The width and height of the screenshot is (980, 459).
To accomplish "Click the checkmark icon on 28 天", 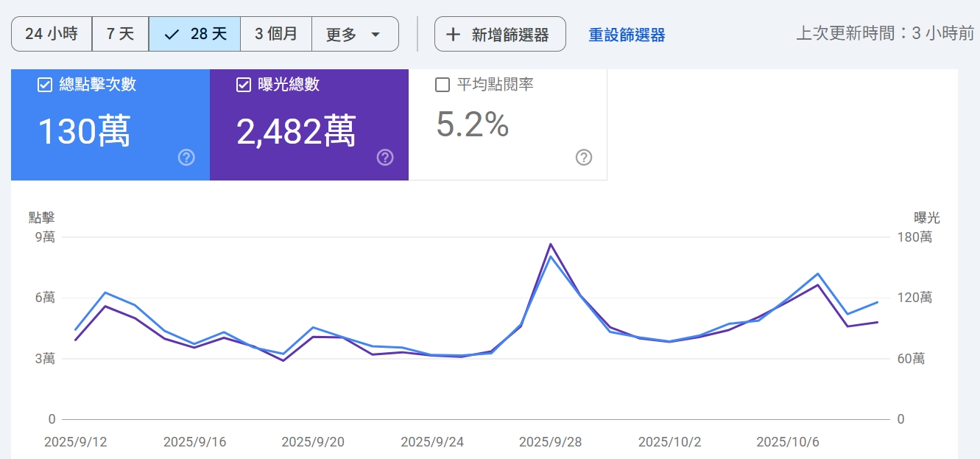I will (x=172, y=35).
